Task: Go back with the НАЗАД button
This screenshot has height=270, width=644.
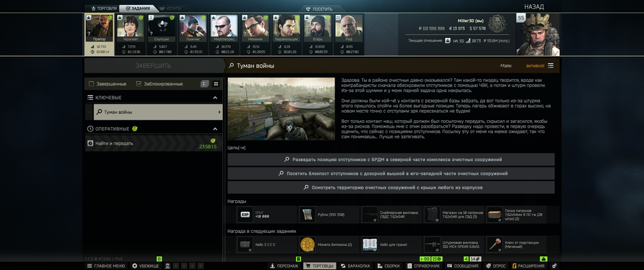Action: 534,7
